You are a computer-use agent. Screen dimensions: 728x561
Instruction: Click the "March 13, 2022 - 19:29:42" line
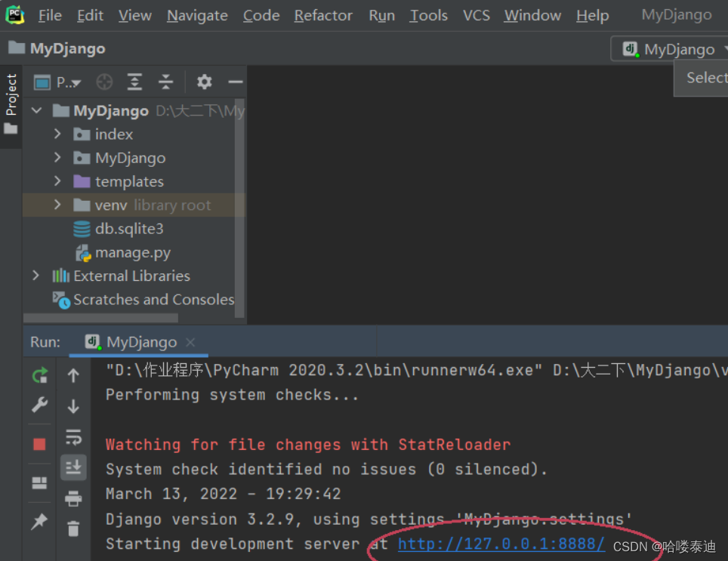224,494
